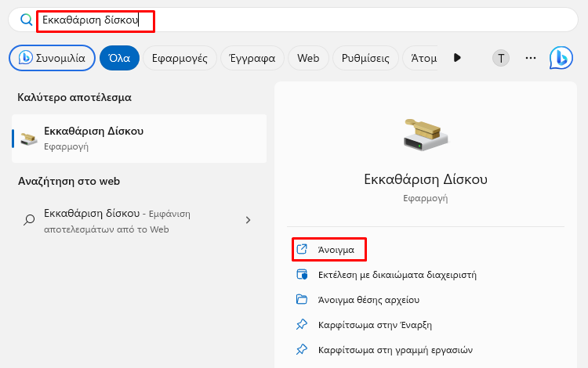Launch Bing chat icon at top right
This screenshot has width=588, height=368.
[x=561, y=58]
